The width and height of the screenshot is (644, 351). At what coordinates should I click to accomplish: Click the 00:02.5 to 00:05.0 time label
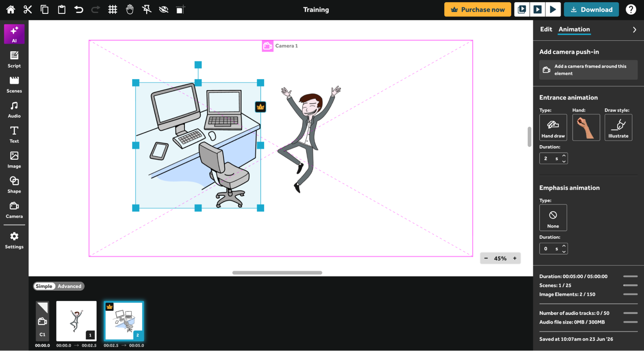[124, 345]
